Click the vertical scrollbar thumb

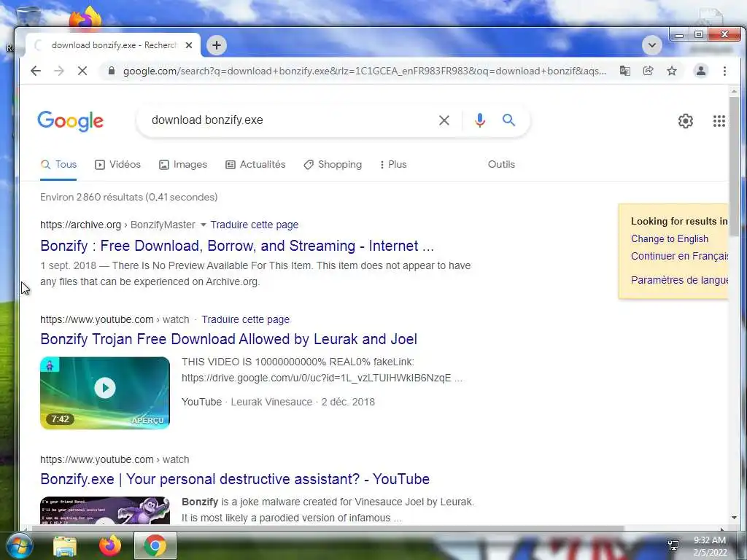(x=734, y=166)
